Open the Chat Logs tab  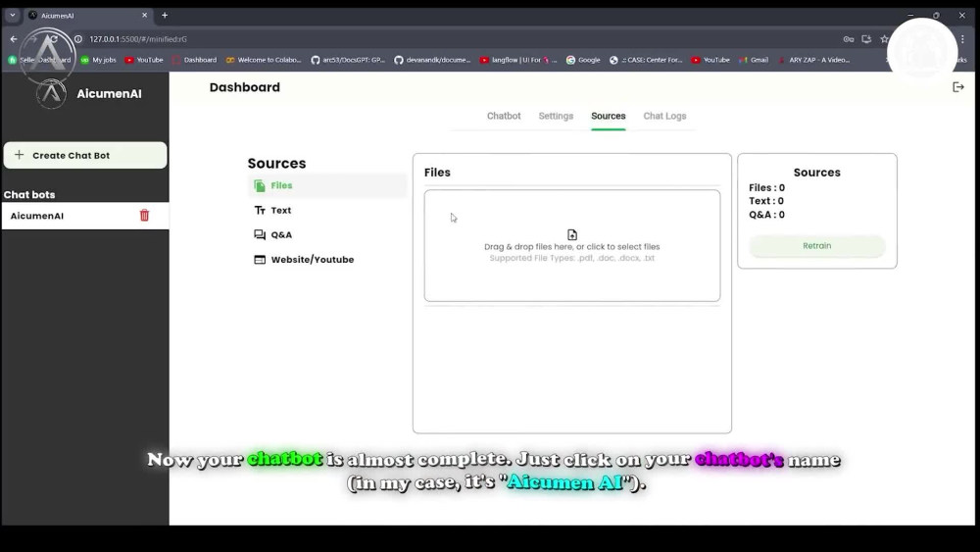pos(664,116)
